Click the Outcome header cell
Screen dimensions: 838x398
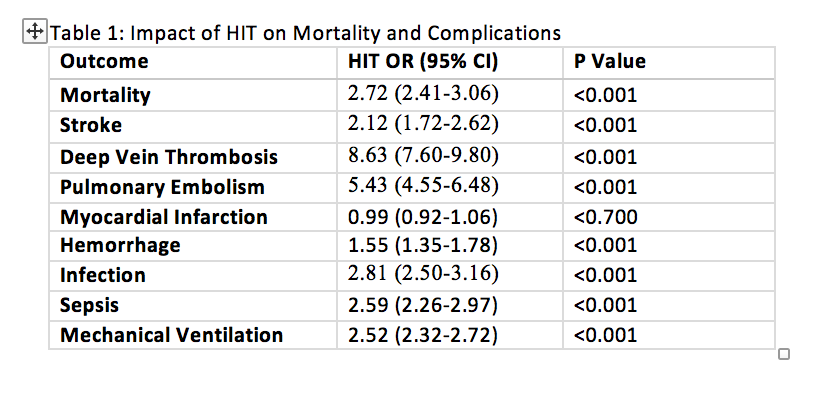pos(193,63)
